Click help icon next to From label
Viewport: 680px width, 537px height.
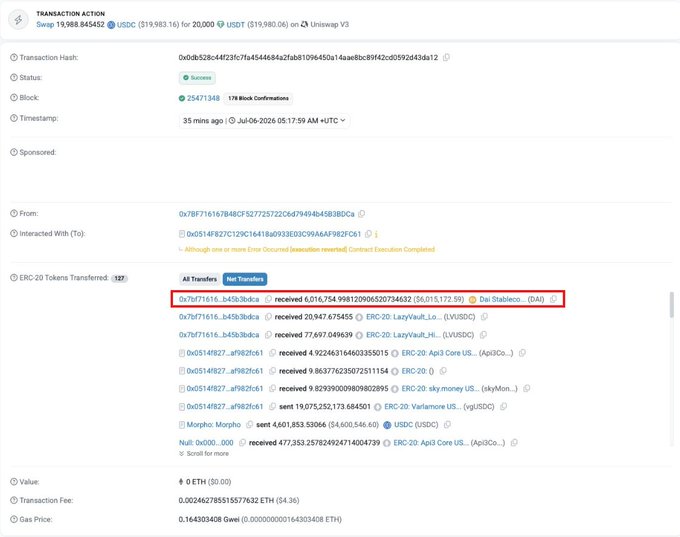click(x=14, y=213)
